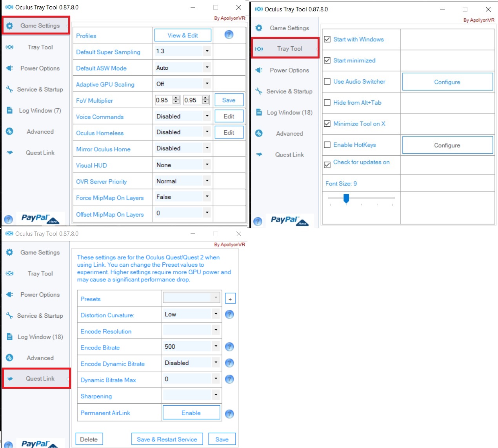This screenshot has height=448, width=498.
Task: Click Edit next to Voice Commands
Action: [x=229, y=116]
